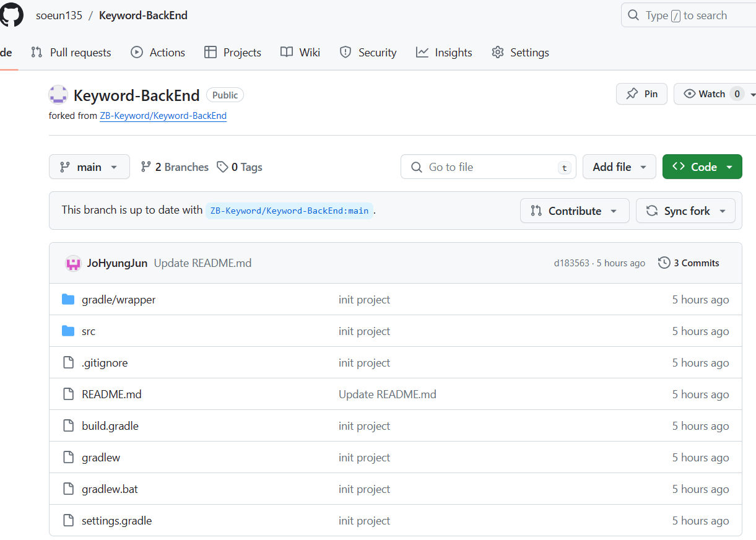Viewport: 756px width, 540px height.
Task: Click the Go to file search box
Action: (488, 167)
